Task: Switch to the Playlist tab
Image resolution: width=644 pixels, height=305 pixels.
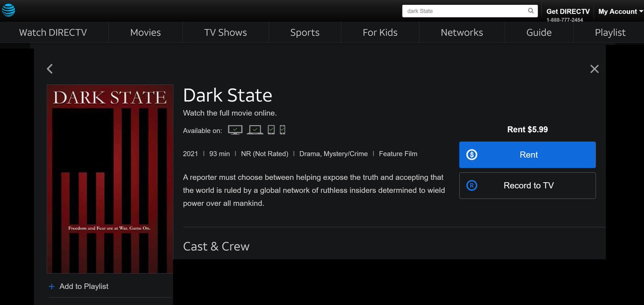Action: 610,32
